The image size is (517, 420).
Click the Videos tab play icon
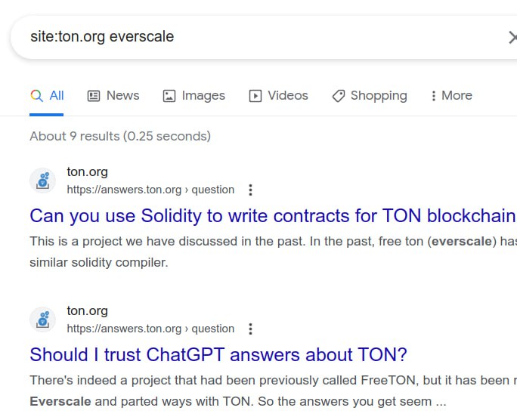pos(255,96)
